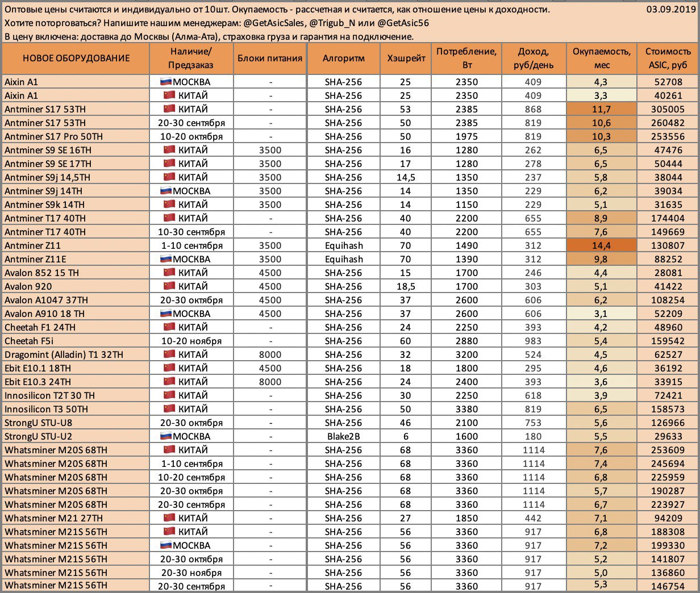The image size is (700, 593).
Task: Click the Russian flag in the Avalon A910 18 TH row
Action: pos(166,314)
